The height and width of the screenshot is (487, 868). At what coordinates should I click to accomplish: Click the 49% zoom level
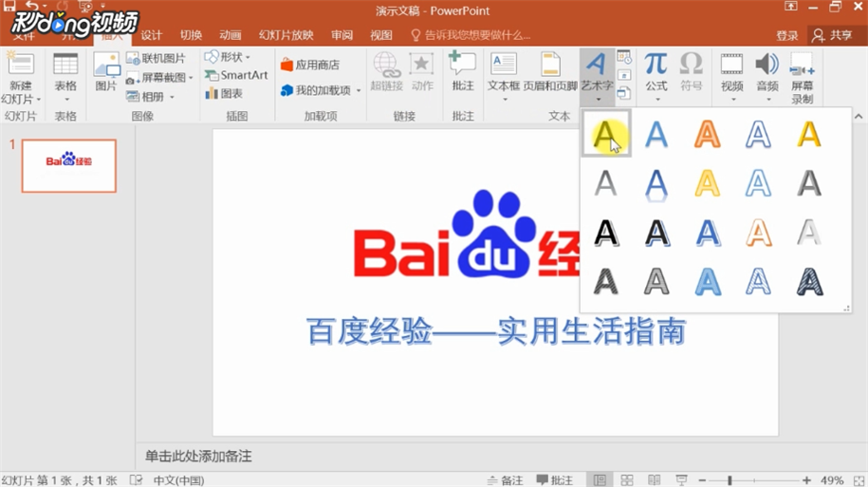(832, 480)
